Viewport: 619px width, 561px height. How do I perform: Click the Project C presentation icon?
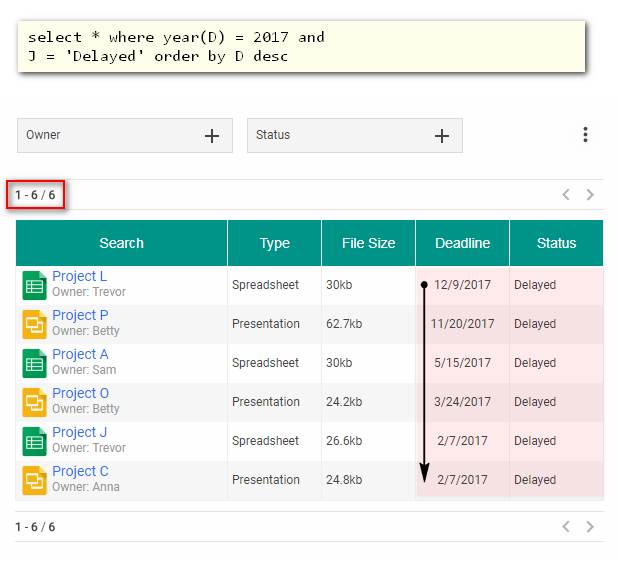coord(34,480)
